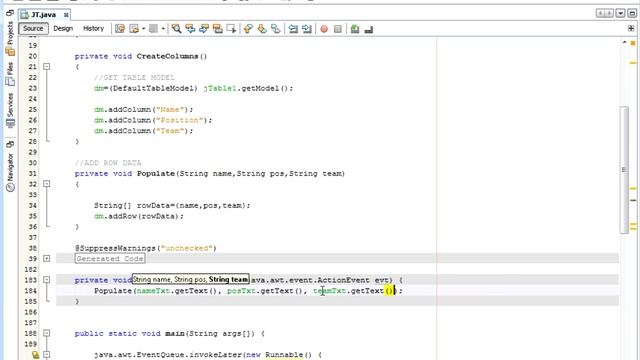The height and width of the screenshot is (360, 640).
Task: Jump to the Last Edit location
Action: [120, 29]
